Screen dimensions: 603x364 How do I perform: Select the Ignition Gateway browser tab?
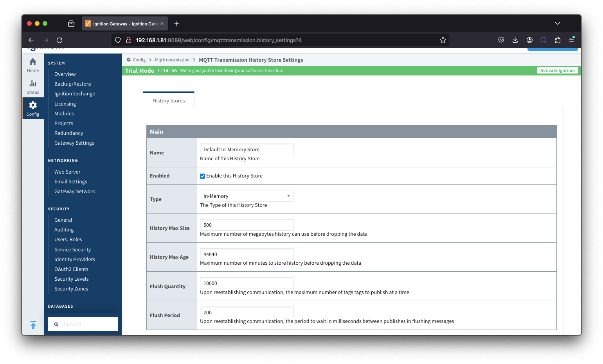coord(125,23)
